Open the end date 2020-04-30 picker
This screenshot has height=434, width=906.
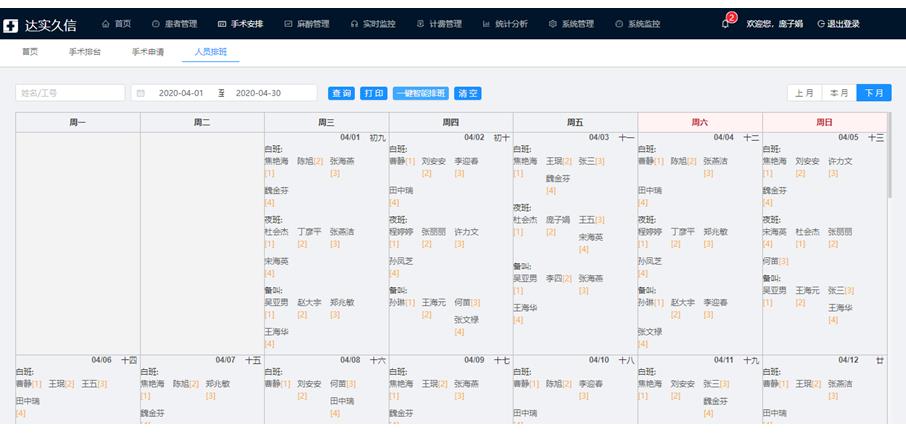(258, 93)
